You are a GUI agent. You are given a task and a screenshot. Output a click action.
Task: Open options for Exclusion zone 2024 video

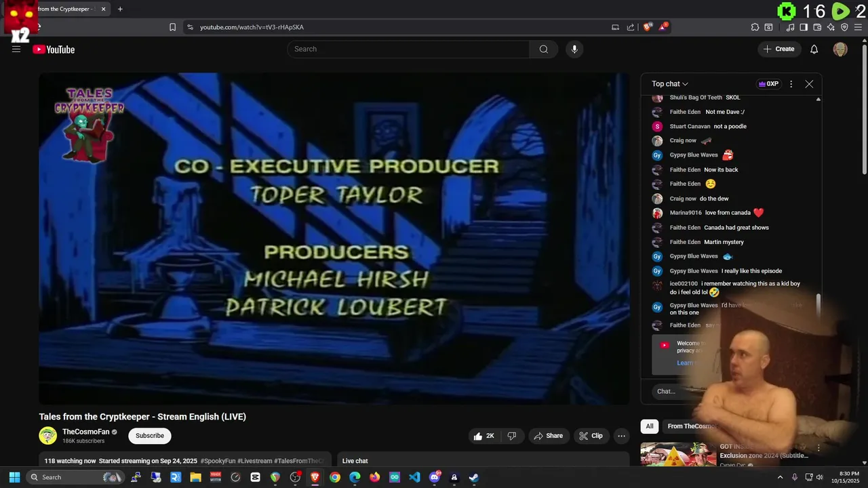[x=818, y=448]
